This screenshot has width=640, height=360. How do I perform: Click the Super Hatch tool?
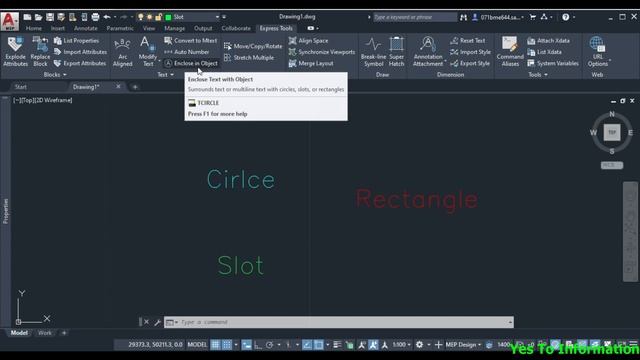point(396,51)
